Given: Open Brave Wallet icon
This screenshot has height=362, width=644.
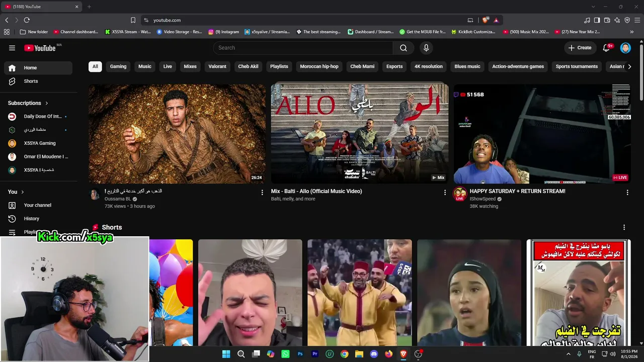Looking at the screenshot, I should 607,20.
